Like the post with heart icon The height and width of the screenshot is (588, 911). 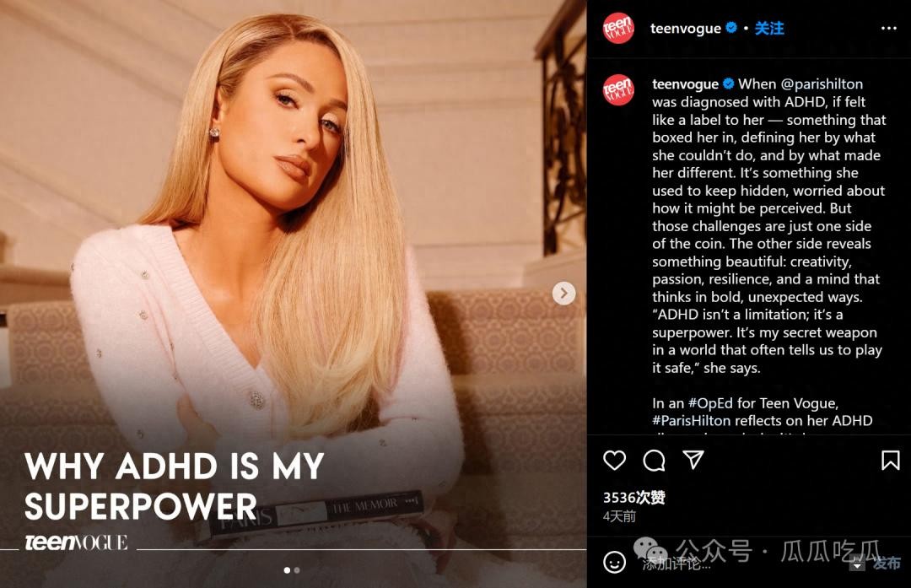[614, 460]
